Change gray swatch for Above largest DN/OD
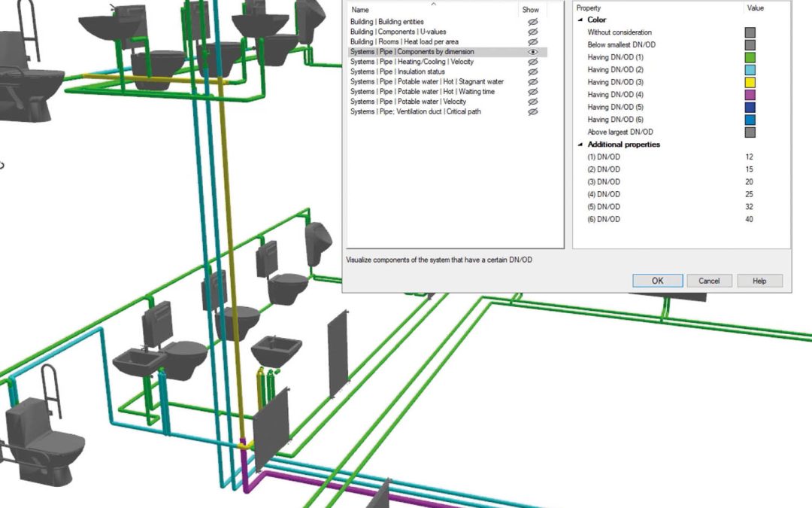The image size is (812, 508). [x=750, y=132]
